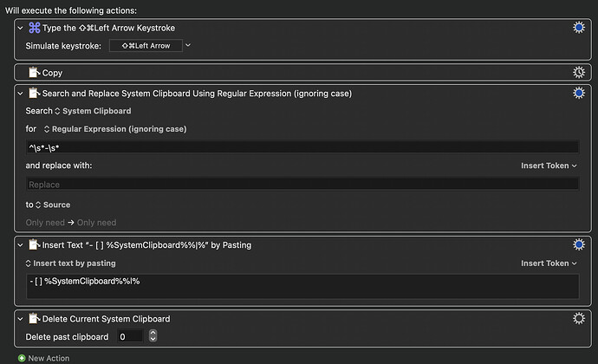598x364 pixels.
Task: Click the regex field containing ^\s*-\s*
Action: click(x=302, y=147)
